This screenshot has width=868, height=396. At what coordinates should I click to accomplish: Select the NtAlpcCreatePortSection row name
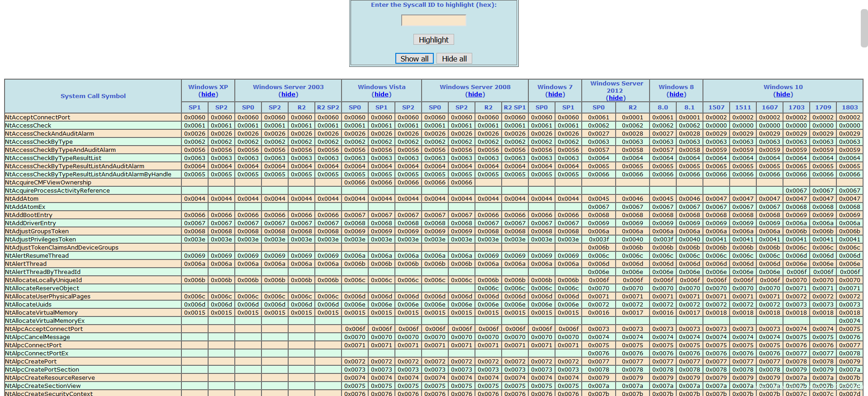[42, 370]
